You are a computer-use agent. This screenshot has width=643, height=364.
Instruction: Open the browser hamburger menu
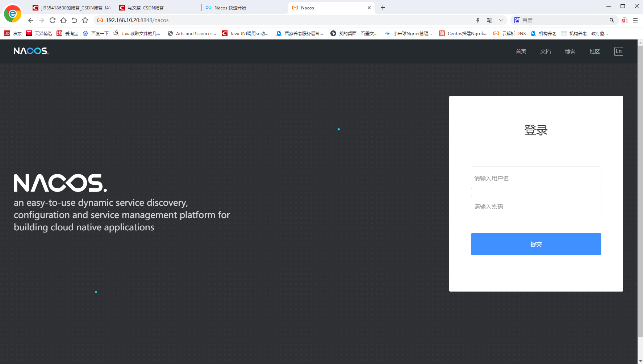[635, 20]
